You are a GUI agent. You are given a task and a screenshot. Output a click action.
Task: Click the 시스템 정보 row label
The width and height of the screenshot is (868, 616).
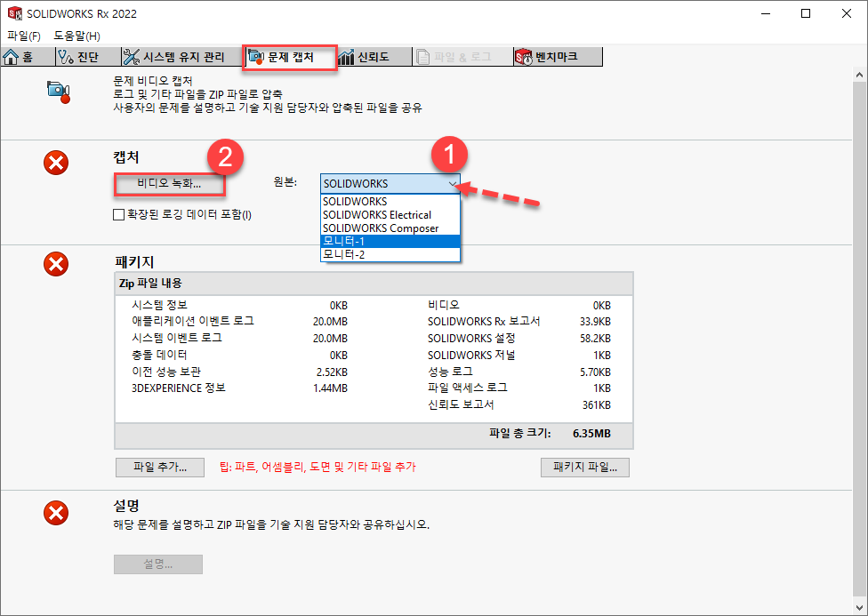(x=159, y=305)
